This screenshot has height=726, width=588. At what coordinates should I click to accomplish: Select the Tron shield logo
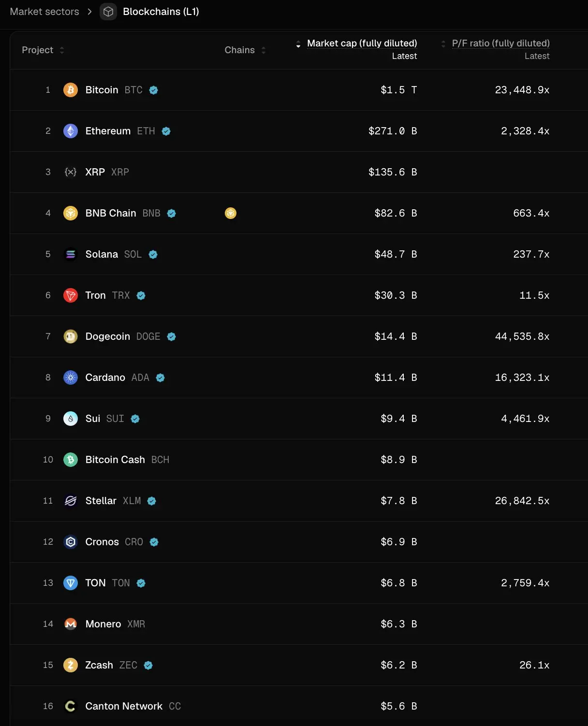pos(71,295)
